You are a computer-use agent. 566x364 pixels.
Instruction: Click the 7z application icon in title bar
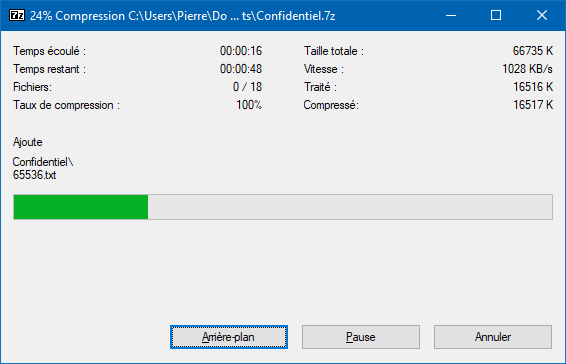[x=17, y=16]
